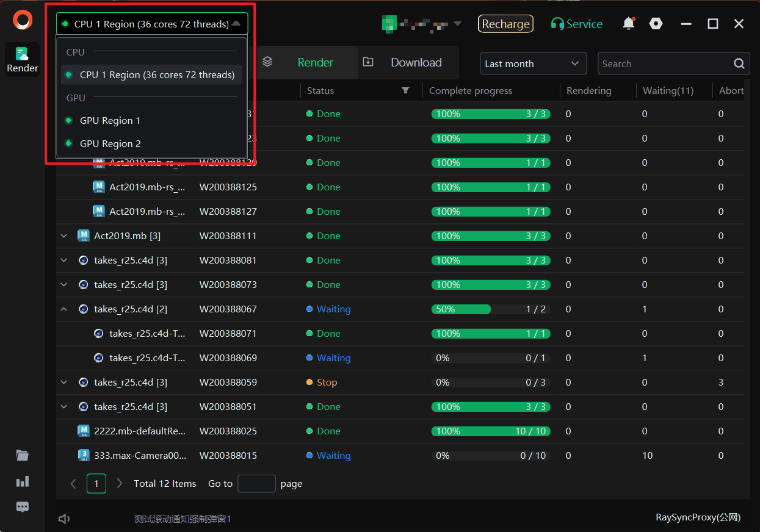Viewport: 760px width, 532px height.
Task: Click the Render icon in left sidebar
Action: click(23, 59)
